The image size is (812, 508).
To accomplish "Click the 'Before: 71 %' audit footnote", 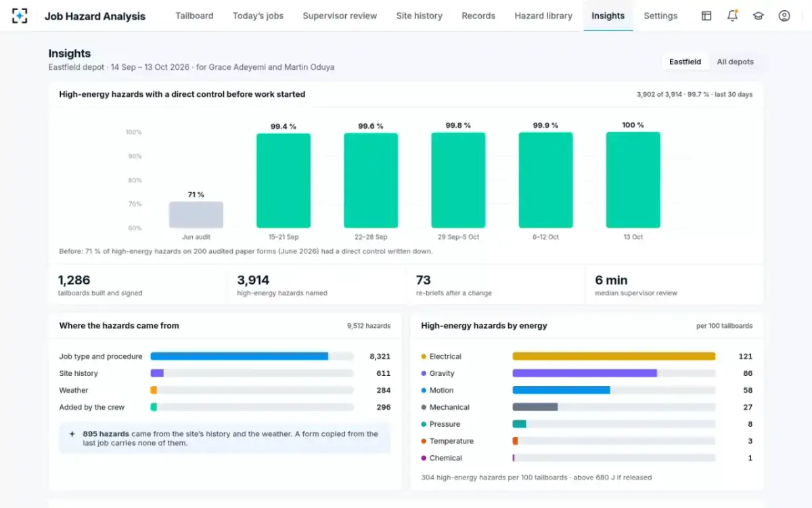I will coord(246,251).
